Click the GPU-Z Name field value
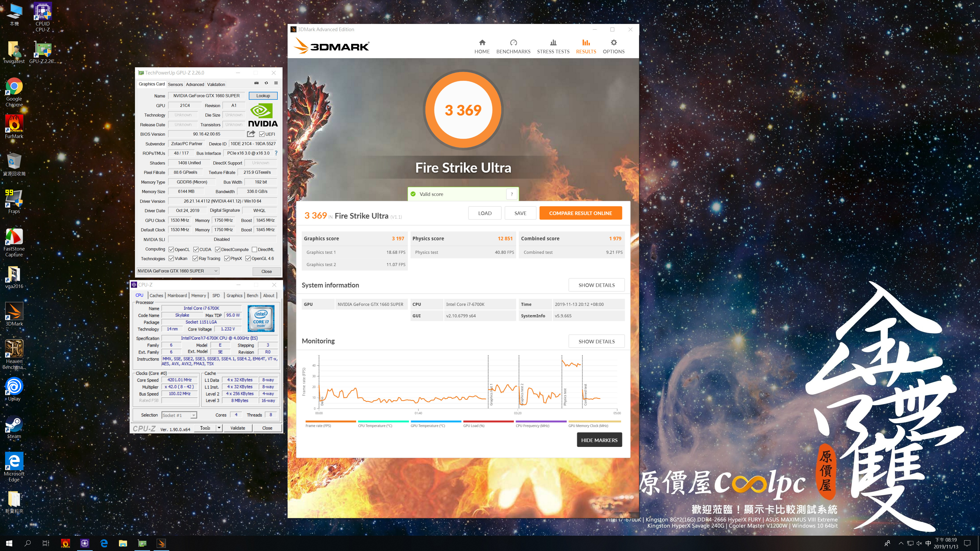Image resolution: width=980 pixels, height=551 pixels. 206,96
